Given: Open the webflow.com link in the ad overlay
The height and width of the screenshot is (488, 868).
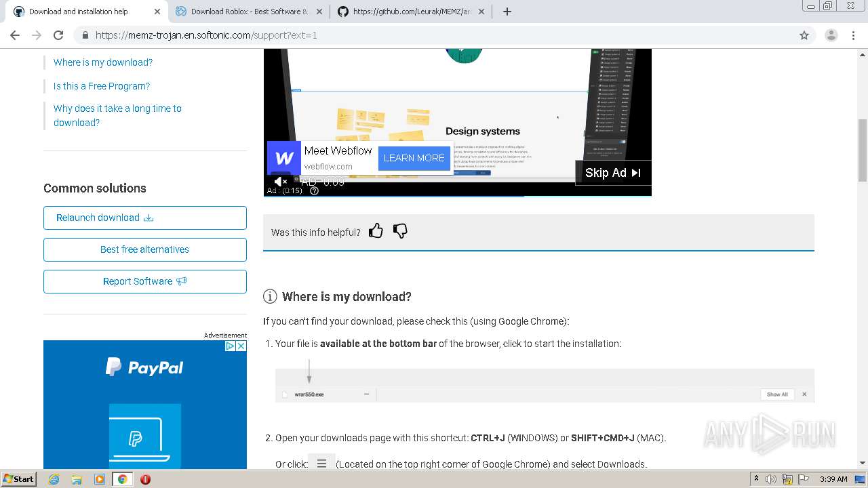Looking at the screenshot, I should pyautogui.click(x=328, y=166).
